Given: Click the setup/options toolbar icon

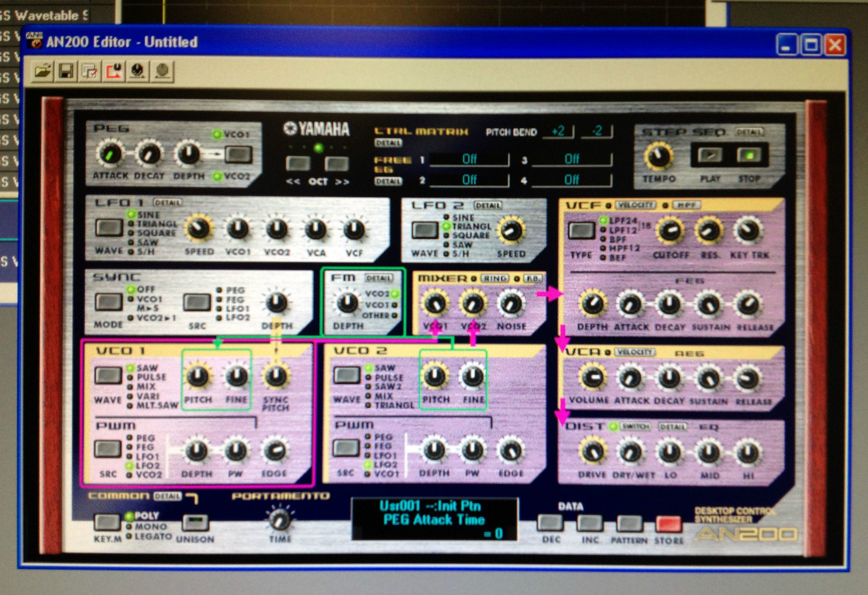Looking at the screenshot, I should click(x=90, y=69).
